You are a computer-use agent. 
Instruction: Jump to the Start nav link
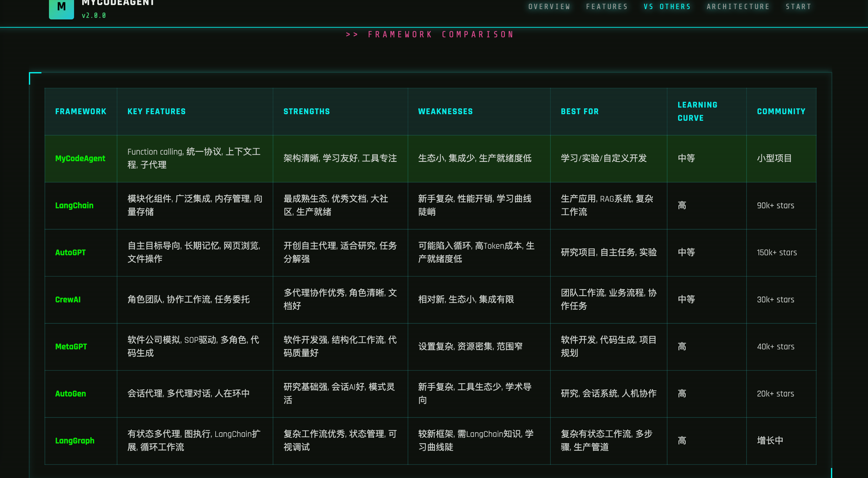(x=798, y=7)
